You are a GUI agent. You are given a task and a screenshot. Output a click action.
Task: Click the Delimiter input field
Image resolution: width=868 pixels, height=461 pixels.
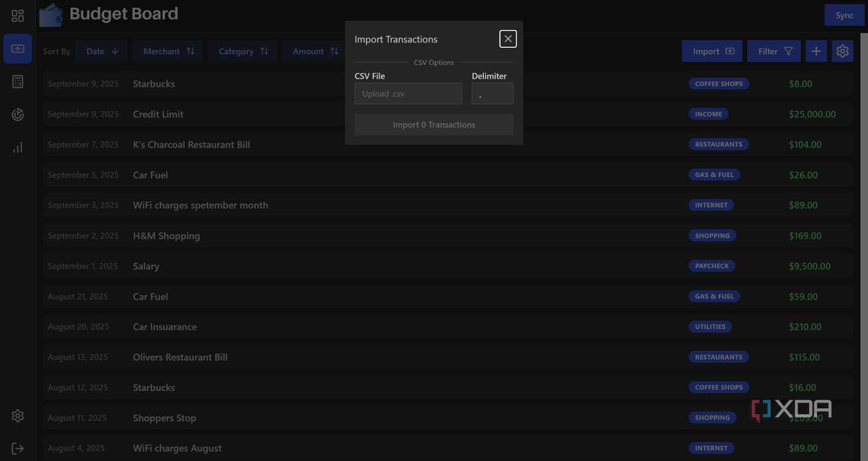click(x=492, y=93)
